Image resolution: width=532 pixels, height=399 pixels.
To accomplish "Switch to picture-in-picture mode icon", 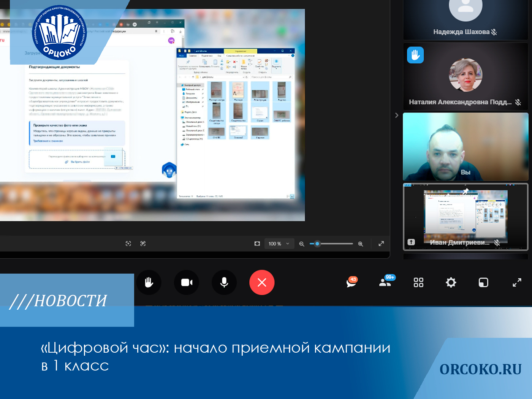I will tap(483, 282).
